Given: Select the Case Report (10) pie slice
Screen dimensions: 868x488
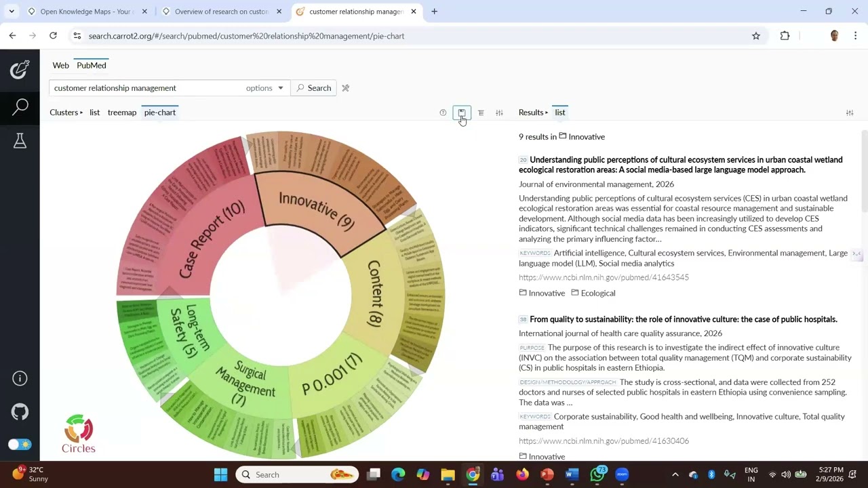Looking at the screenshot, I should tap(210, 239).
